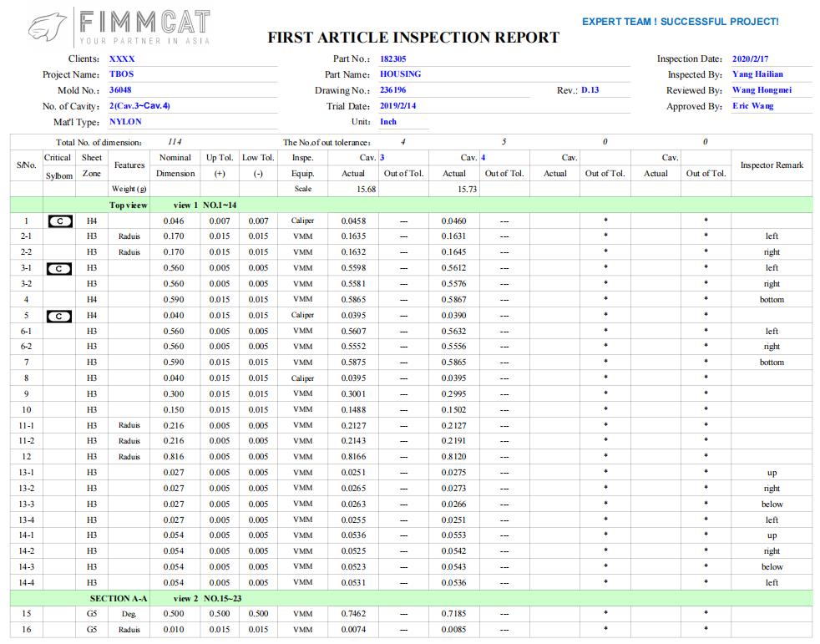
Task: Click the Features column header
Action: 129,165
